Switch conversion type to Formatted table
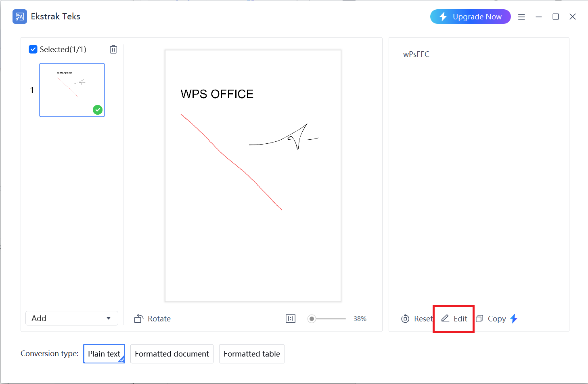Viewport: 588px width, 384px height. [251, 354]
